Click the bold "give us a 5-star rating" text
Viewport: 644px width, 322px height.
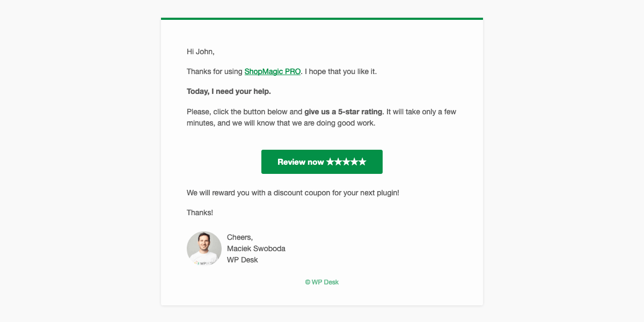pyautogui.click(x=343, y=112)
